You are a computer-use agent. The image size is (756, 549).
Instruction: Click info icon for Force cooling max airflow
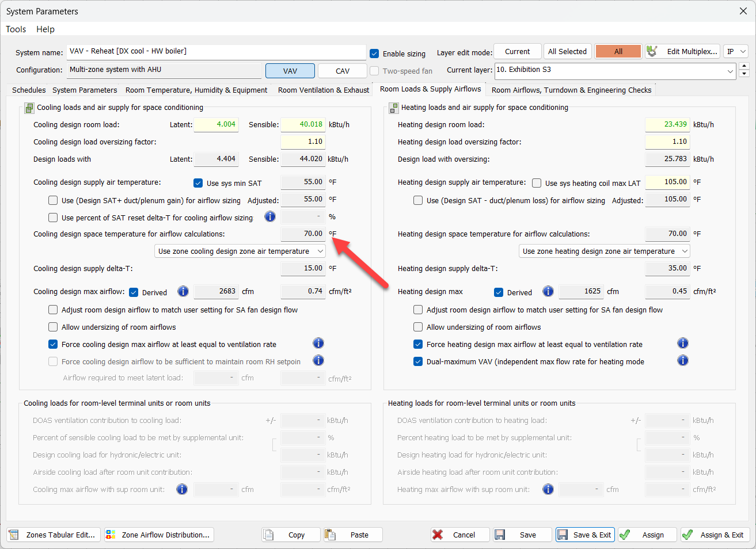click(318, 344)
